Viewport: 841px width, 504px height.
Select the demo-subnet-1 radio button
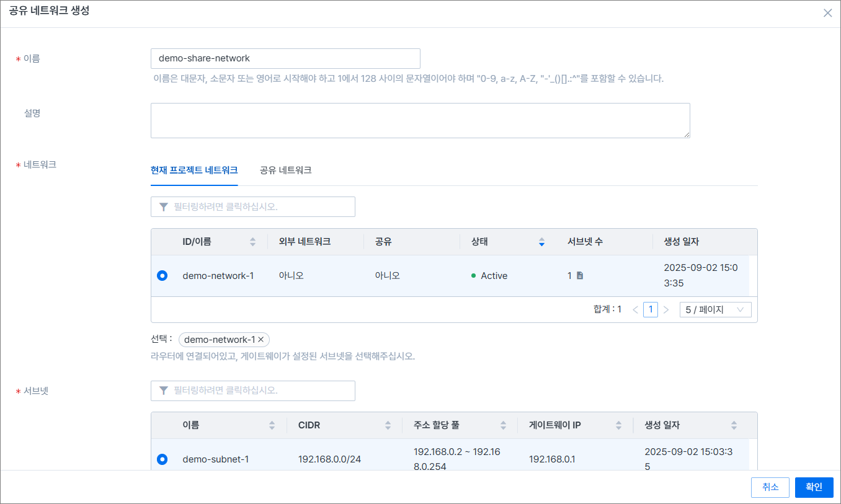pyautogui.click(x=162, y=459)
